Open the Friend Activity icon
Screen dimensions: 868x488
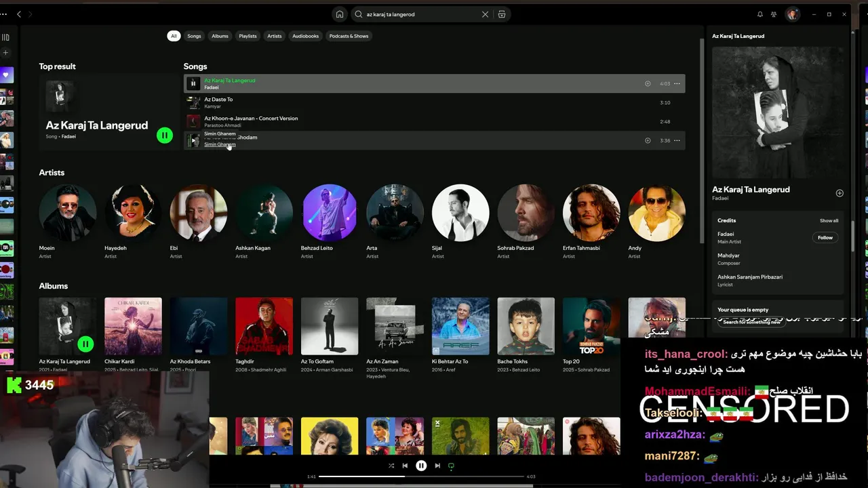[x=774, y=14]
